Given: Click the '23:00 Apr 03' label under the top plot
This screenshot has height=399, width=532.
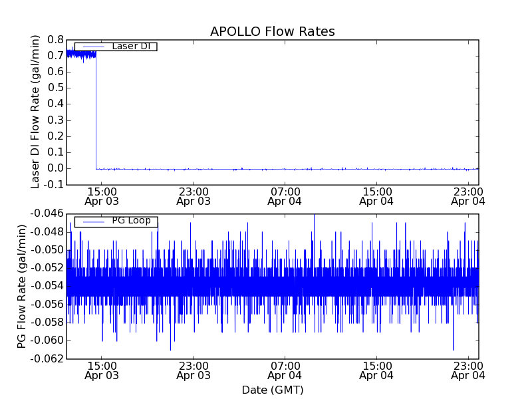Looking at the screenshot, I should (194, 196).
